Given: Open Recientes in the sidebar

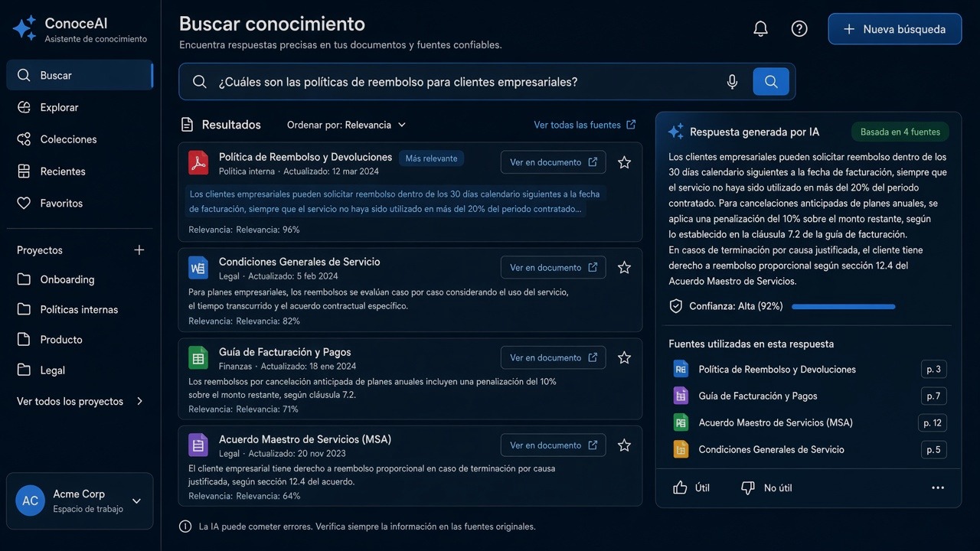Looking at the screenshot, I should pos(80,171).
